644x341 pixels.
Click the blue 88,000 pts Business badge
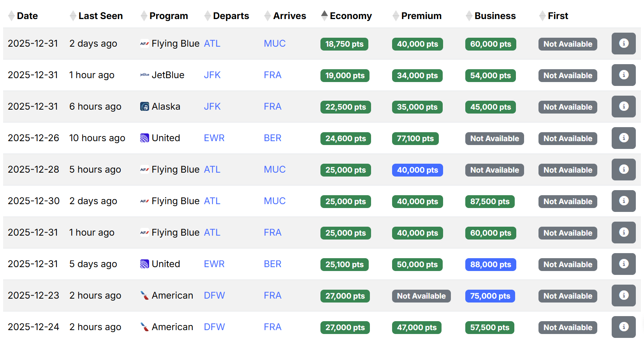tap(490, 264)
